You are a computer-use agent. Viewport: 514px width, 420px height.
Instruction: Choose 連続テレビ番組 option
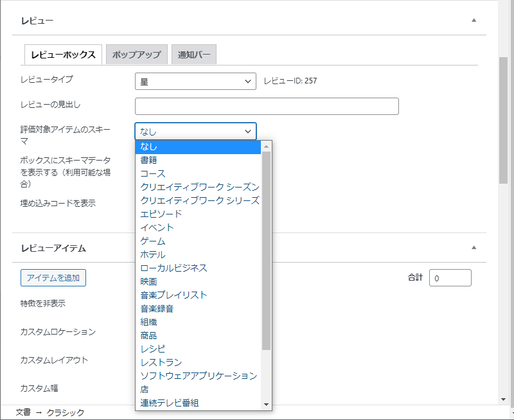click(x=198, y=403)
